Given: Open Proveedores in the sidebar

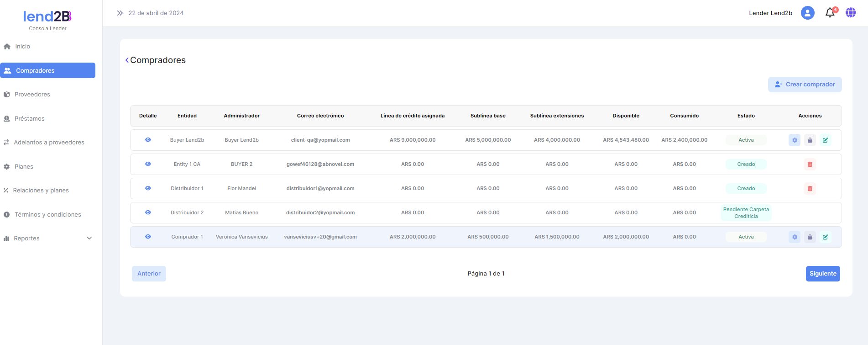Looking at the screenshot, I should [x=32, y=95].
